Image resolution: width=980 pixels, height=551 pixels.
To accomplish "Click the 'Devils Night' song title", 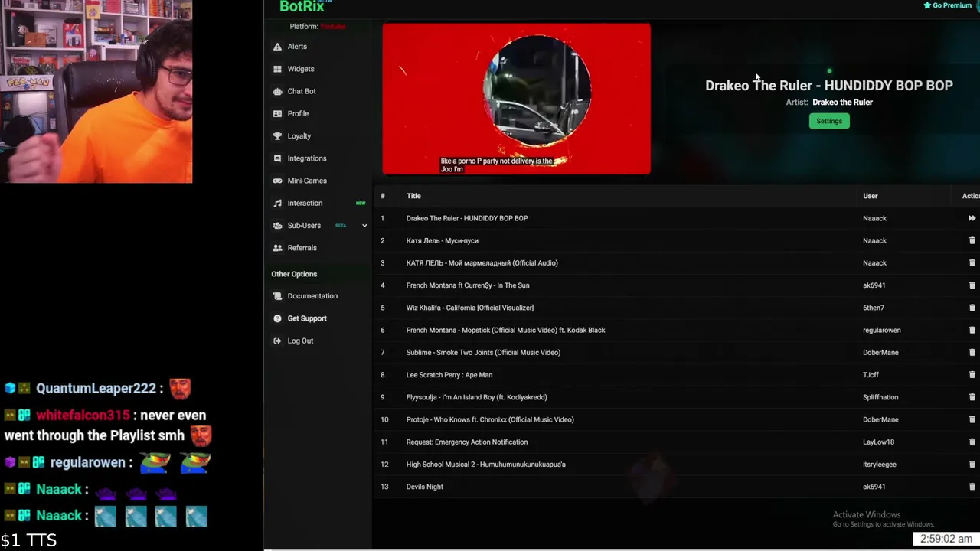I will pos(424,487).
